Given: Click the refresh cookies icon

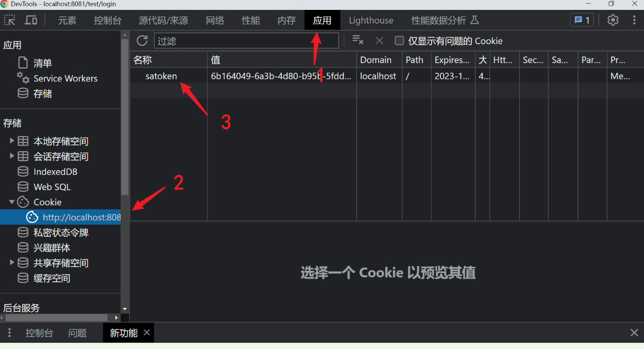Looking at the screenshot, I should pos(142,41).
